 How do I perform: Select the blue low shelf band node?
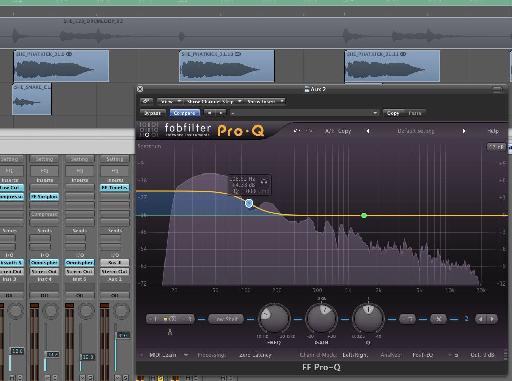249,203
